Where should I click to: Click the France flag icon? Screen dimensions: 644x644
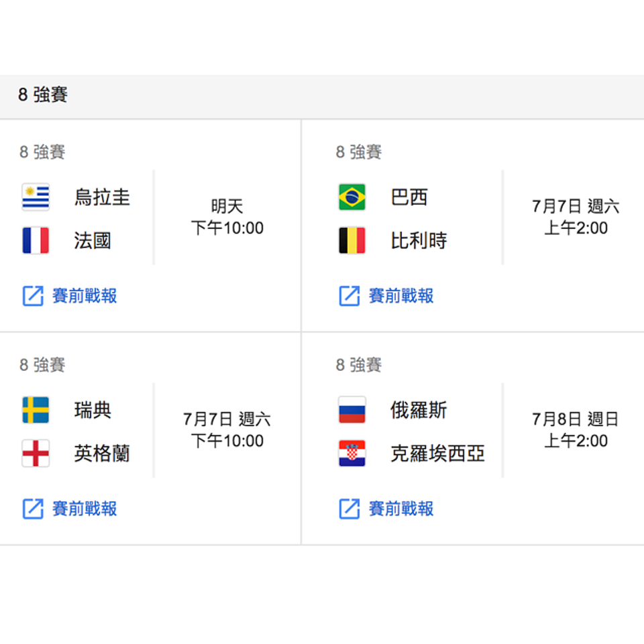click(36, 241)
